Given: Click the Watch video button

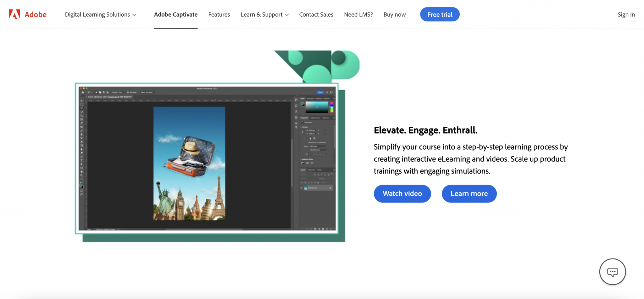Looking at the screenshot, I should 402,194.
